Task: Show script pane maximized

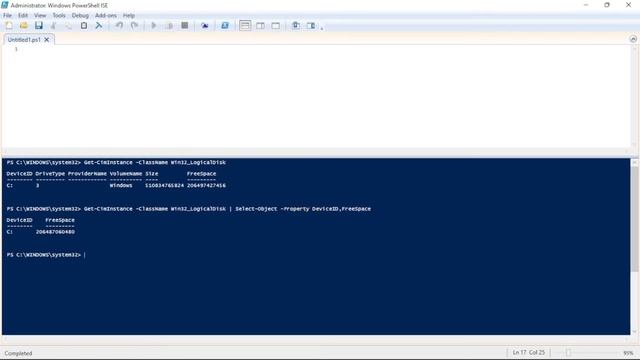Action: click(276, 26)
